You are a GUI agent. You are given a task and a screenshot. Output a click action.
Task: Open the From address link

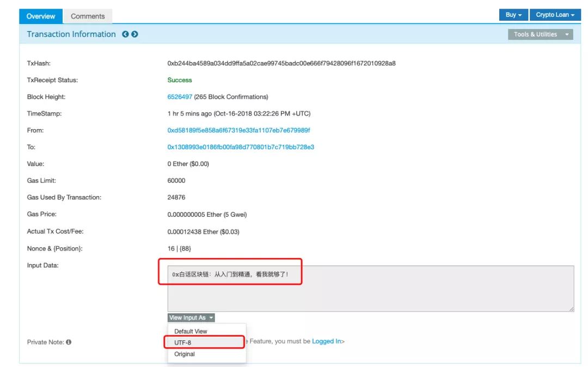(x=238, y=130)
